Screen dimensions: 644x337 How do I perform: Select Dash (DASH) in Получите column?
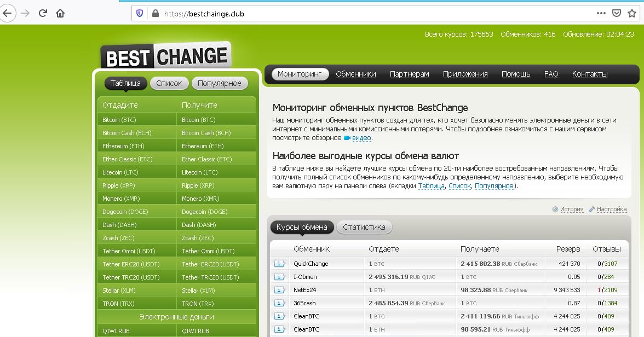[216, 225]
